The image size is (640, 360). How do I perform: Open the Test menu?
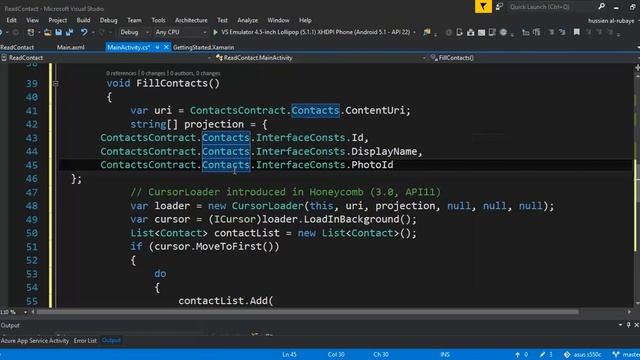point(222,20)
